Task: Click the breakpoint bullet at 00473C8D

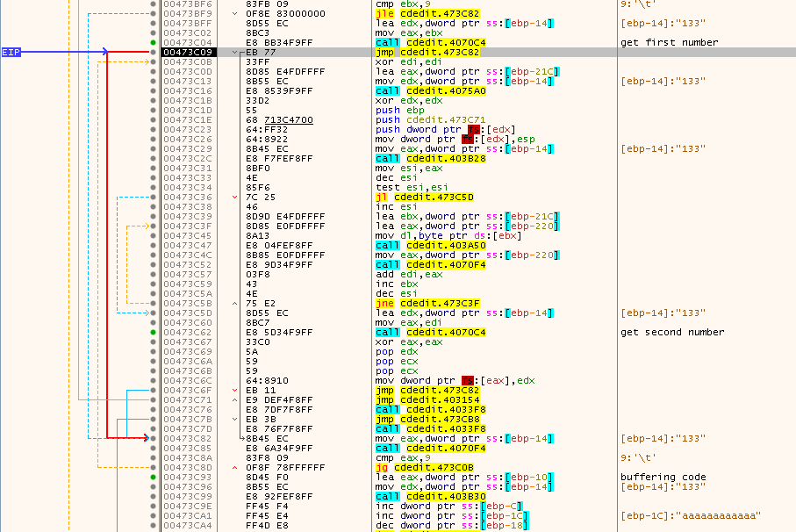Action: click(x=154, y=467)
